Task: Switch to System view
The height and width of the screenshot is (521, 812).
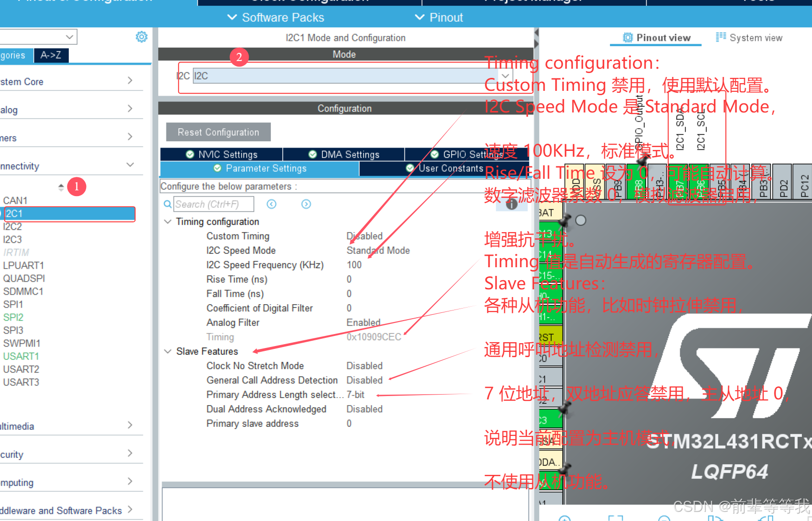Action: pos(749,37)
